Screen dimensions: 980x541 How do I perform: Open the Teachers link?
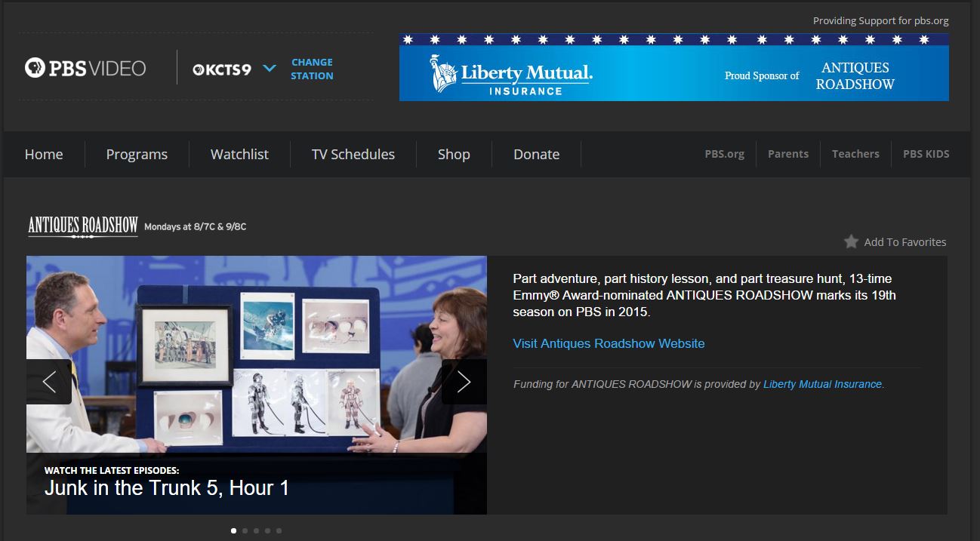point(855,154)
